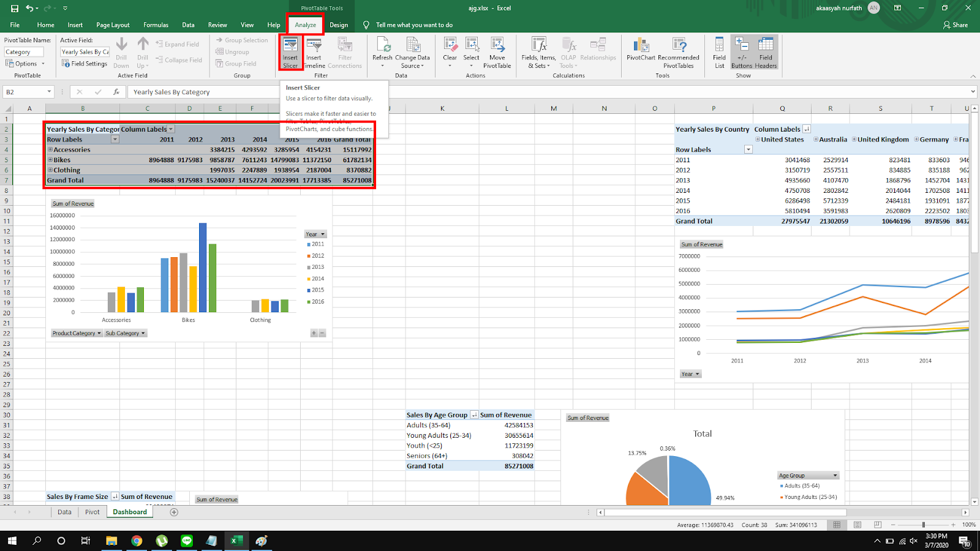Switch to the Design ribbon tab
The image size is (980, 551).
click(x=339, y=25)
